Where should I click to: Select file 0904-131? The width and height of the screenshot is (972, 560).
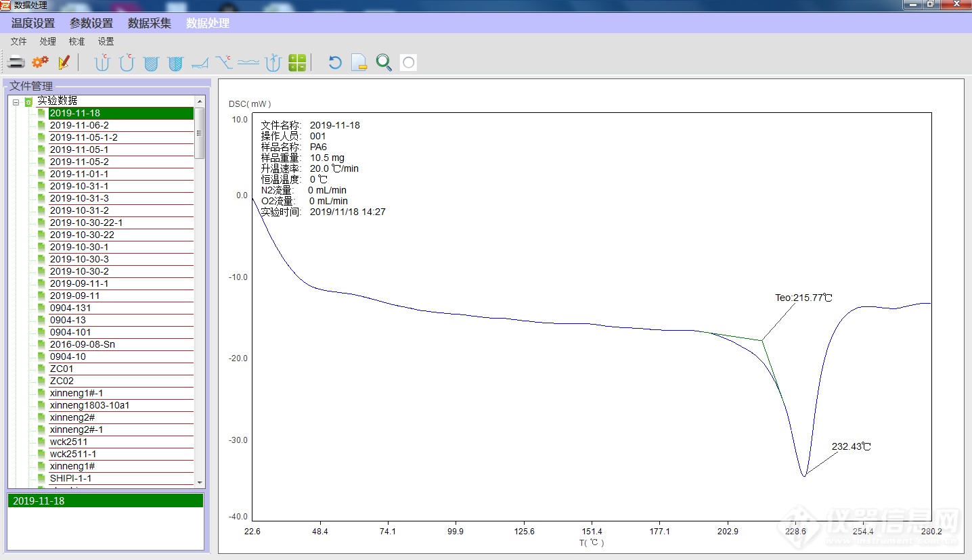coord(121,308)
